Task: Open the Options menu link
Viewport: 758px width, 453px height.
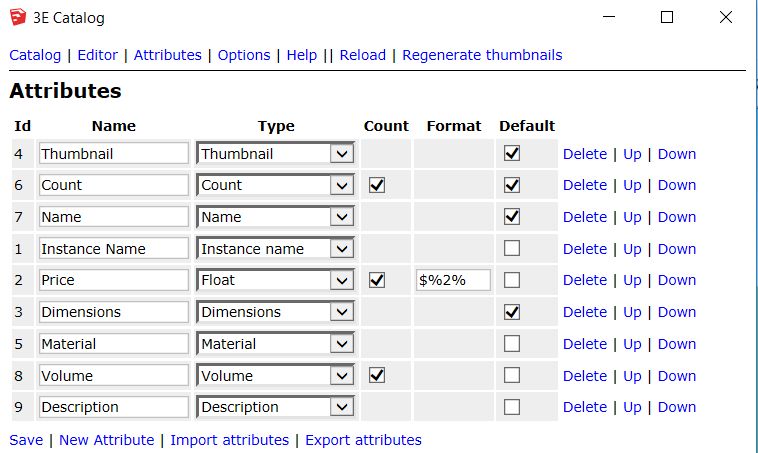Action: click(x=244, y=55)
